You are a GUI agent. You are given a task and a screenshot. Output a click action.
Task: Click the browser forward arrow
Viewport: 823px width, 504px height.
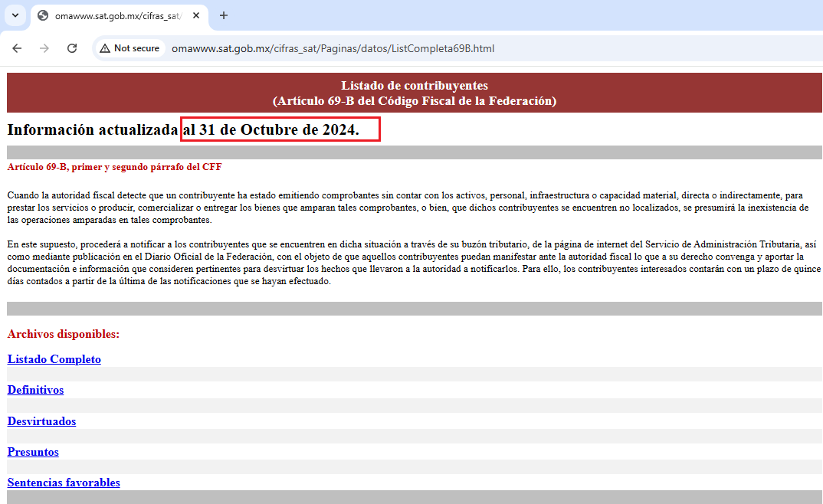click(x=44, y=48)
